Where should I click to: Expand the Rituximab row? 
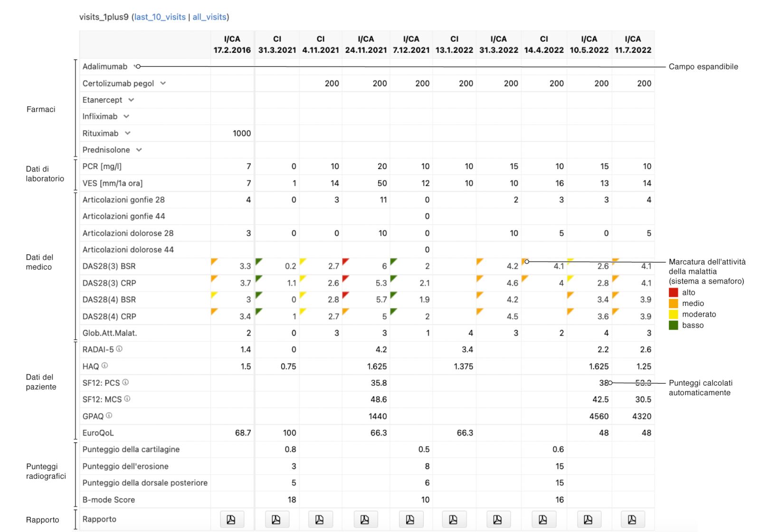point(127,133)
